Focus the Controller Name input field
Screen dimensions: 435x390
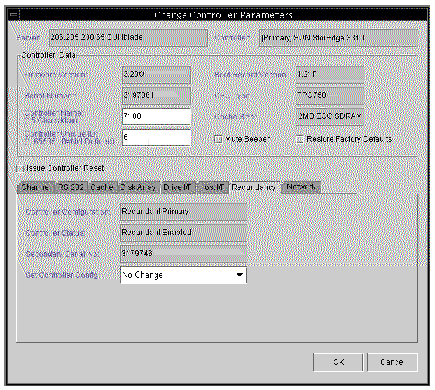coord(157,116)
